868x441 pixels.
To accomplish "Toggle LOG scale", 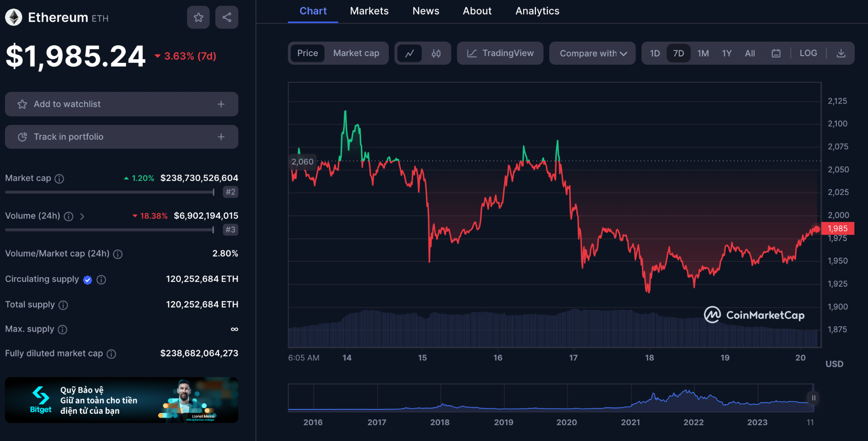I will pyautogui.click(x=808, y=53).
